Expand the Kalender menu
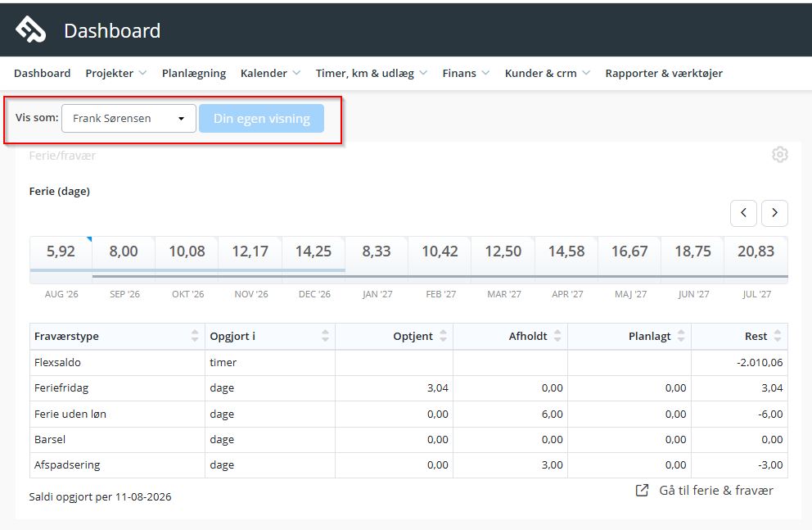This screenshot has width=812, height=530. 270,73
